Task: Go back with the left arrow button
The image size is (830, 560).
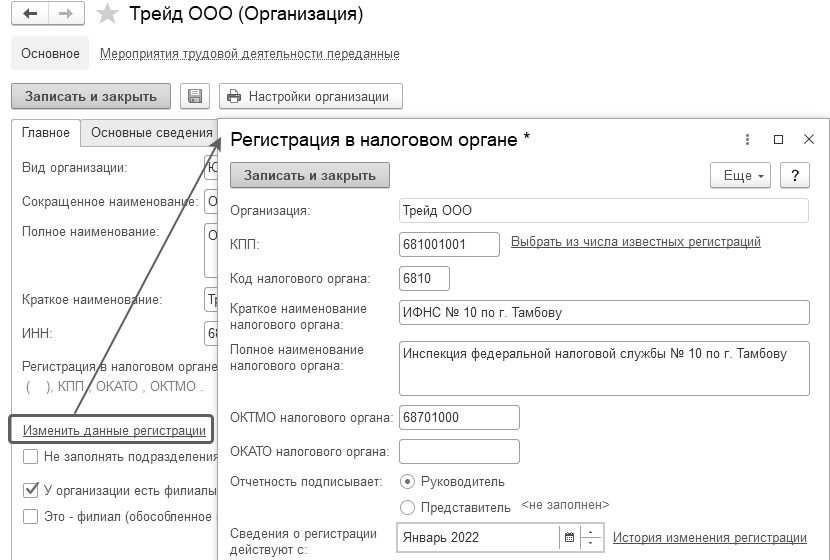Action: tap(30, 14)
